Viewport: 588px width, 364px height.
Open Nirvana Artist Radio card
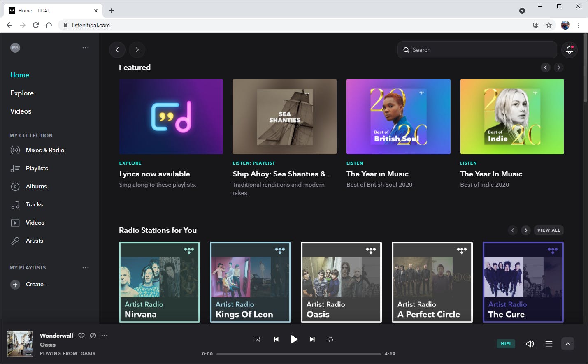tap(160, 282)
